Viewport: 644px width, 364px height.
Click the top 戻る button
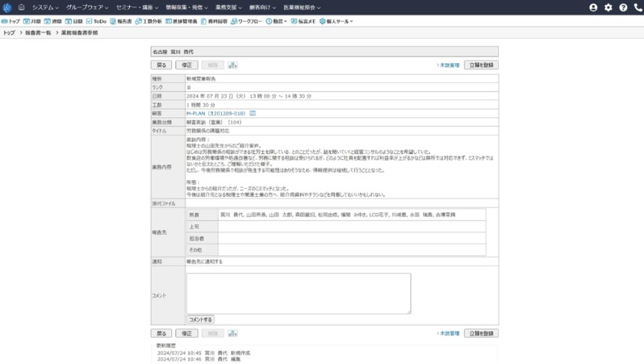(161, 65)
